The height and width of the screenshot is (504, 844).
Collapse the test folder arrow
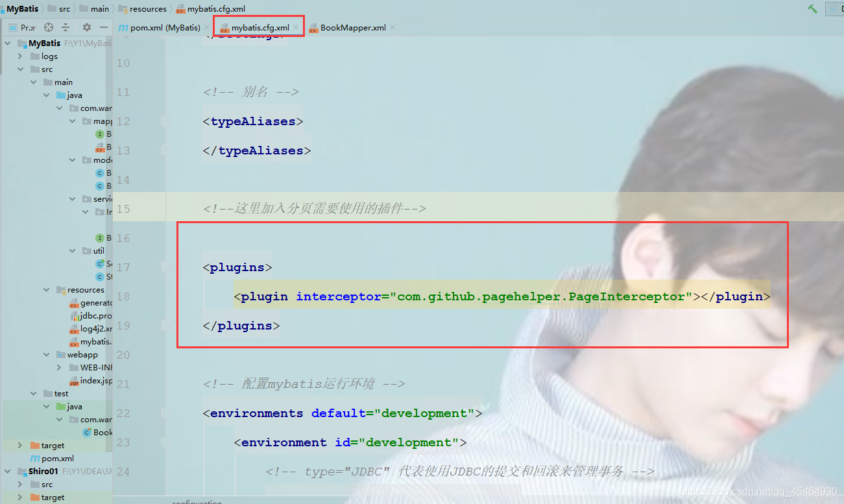pos(34,394)
